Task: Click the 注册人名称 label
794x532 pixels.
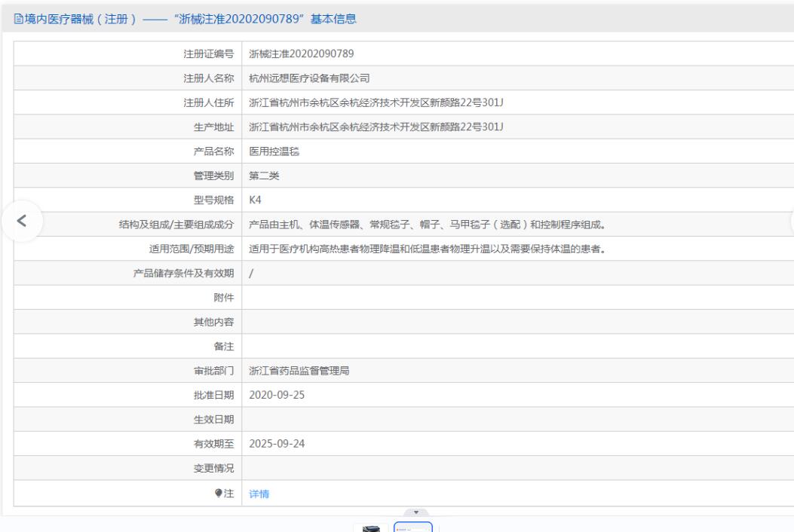Action: tap(209, 78)
